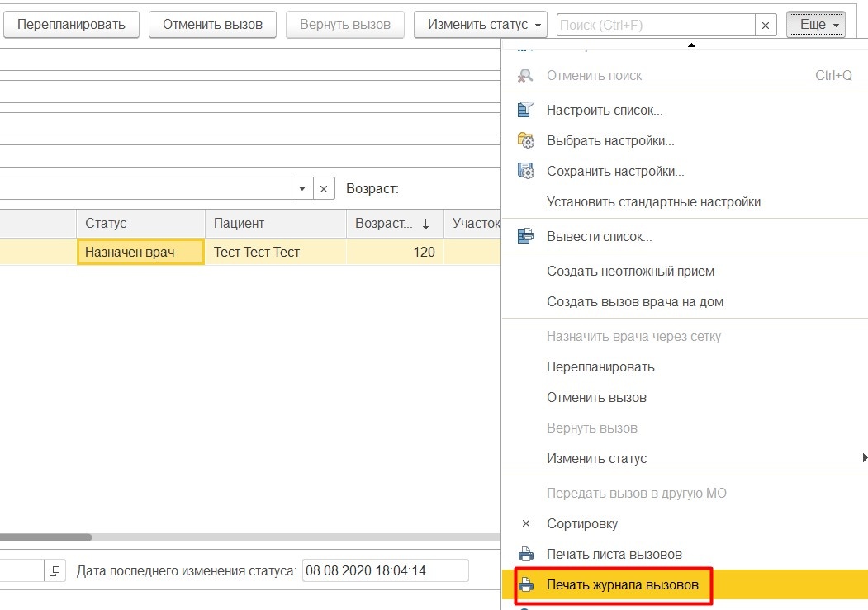Click the Вывести список icon
868x610 pixels.
(x=525, y=236)
